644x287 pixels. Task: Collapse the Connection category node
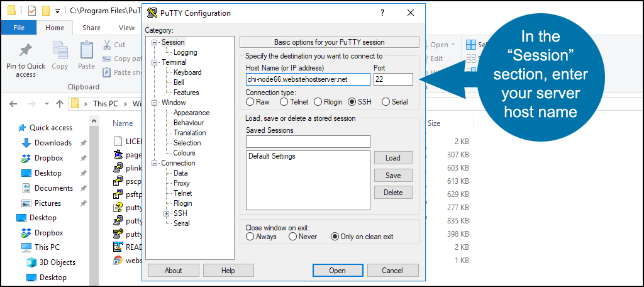[x=155, y=163]
